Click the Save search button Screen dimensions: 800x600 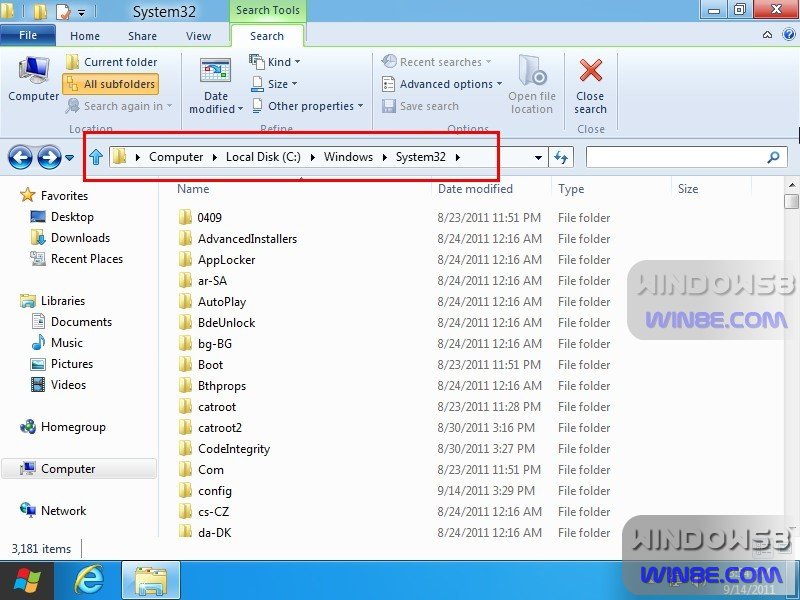[420, 106]
